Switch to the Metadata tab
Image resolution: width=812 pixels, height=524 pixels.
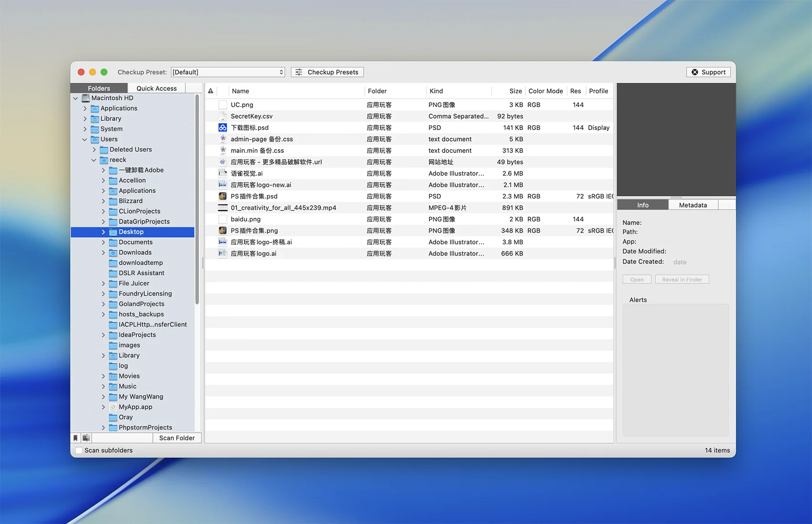pyautogui.click(x=693, y=205)
